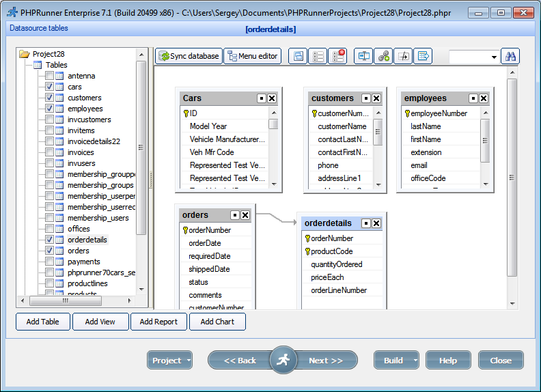541x392 pixels.
Task: Enable the invoices table checkbox
Action: click(x=50, y=152)
